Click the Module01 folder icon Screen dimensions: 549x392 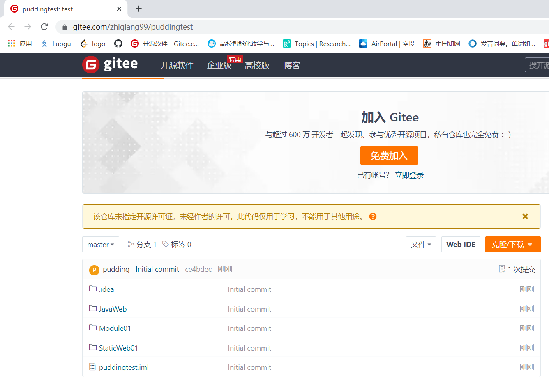[x=93, y=328]
